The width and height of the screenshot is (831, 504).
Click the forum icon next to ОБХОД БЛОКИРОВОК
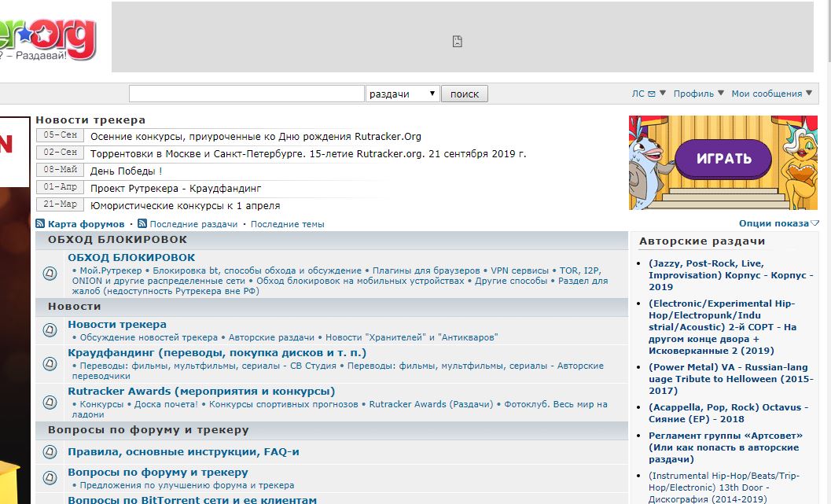tap(50, 274)
